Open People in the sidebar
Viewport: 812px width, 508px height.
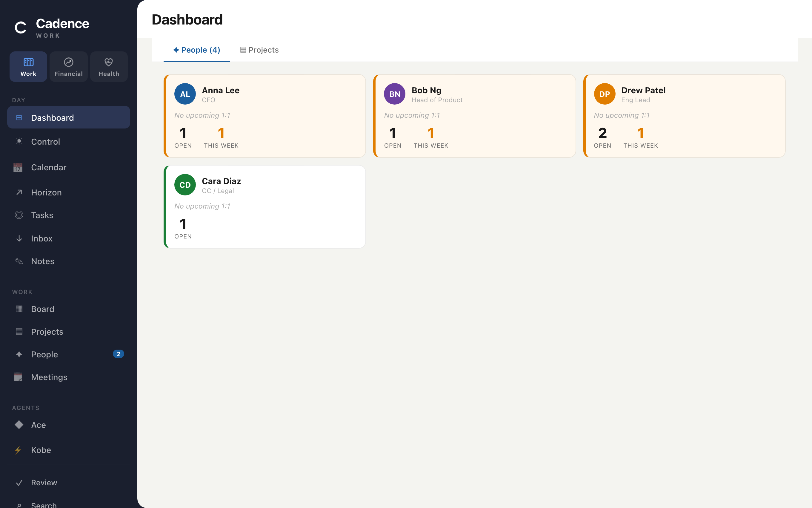68,354
